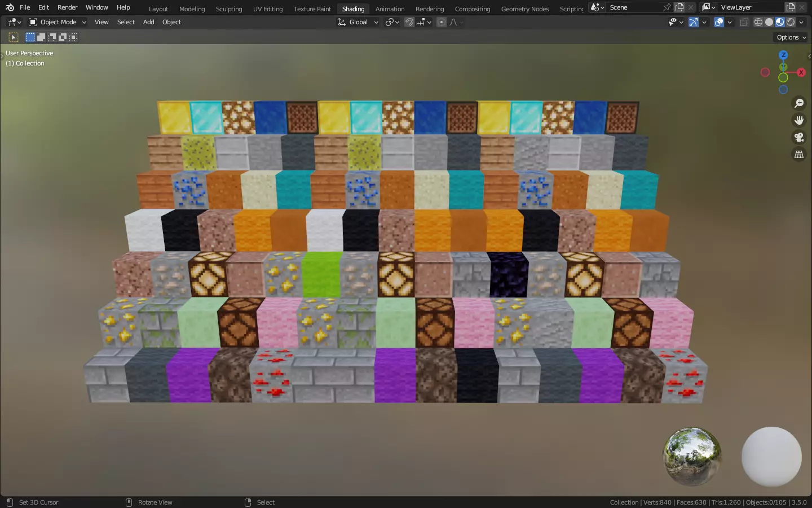Screen dimensions: 812x508
Task: Create a new scene copy icon
Action: 679,7
